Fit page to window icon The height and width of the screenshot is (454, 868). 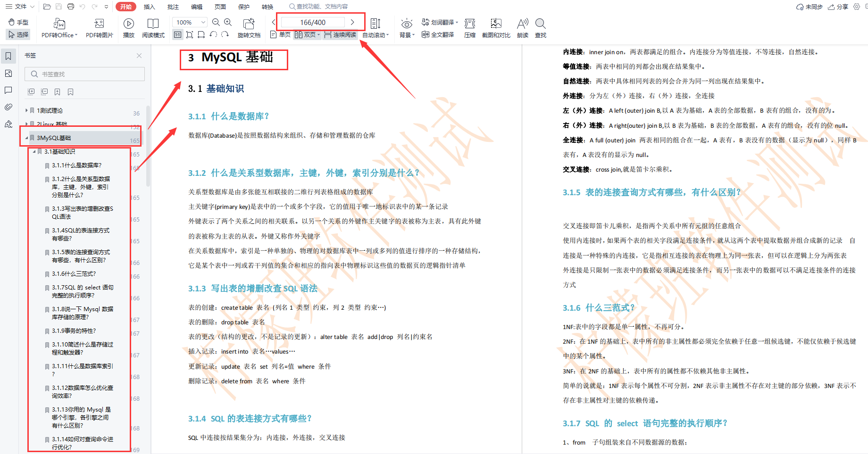(x=190, y=34)
